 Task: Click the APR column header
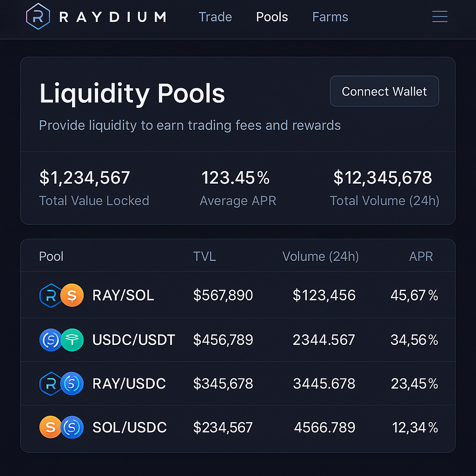(x=421, y=256)
